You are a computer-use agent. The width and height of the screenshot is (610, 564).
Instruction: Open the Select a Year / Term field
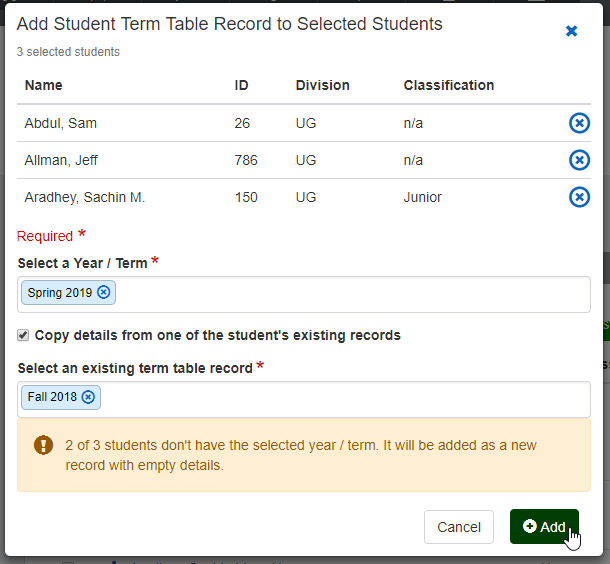click(x=350, y=294)
